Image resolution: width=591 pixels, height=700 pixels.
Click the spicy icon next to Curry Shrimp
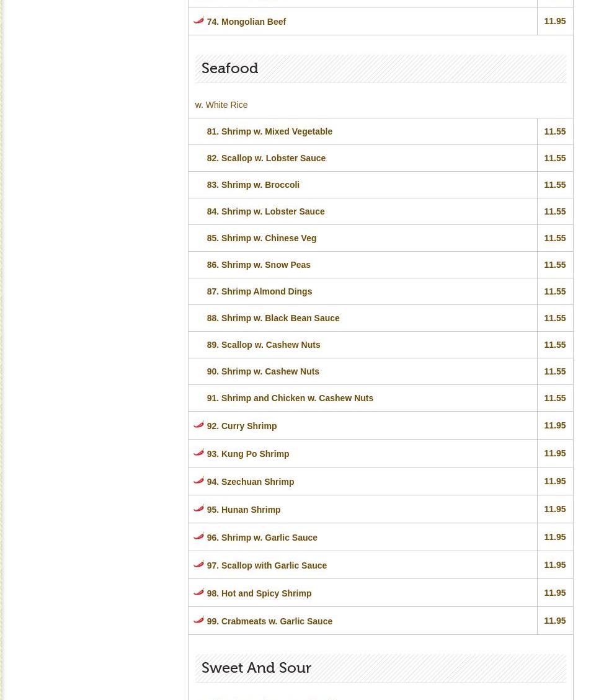click(x=198, y=425)
